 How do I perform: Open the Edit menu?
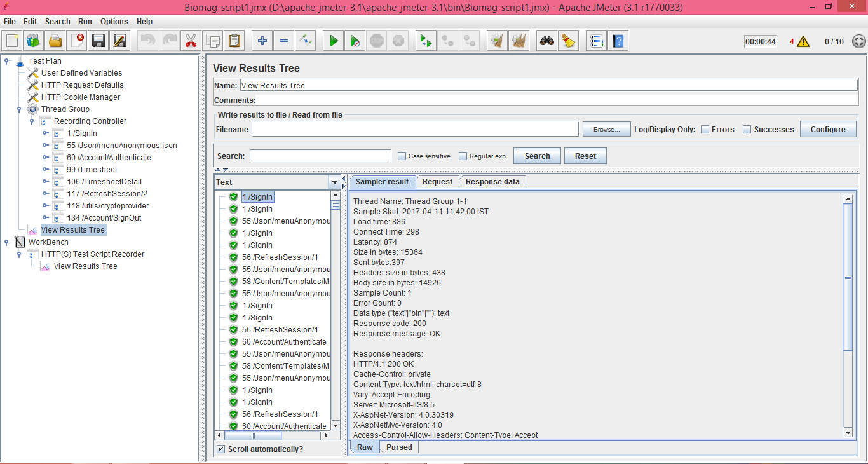click(x=31, y=22)
